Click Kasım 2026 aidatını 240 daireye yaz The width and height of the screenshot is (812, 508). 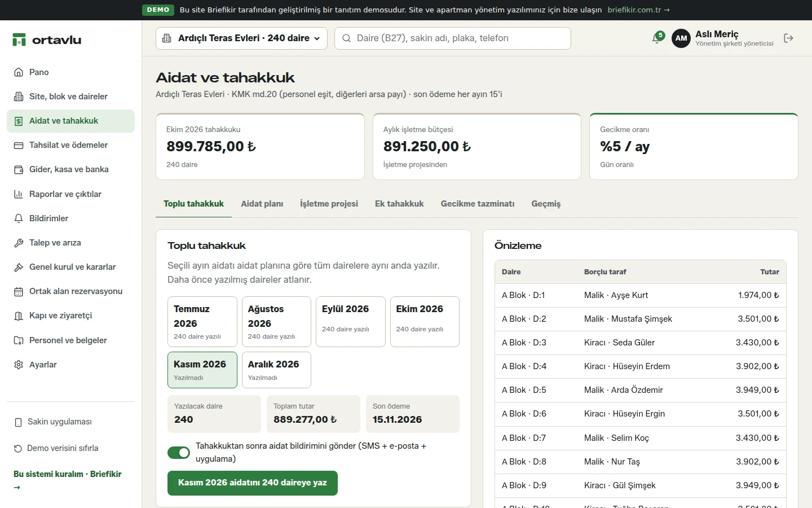pos(253,483)
